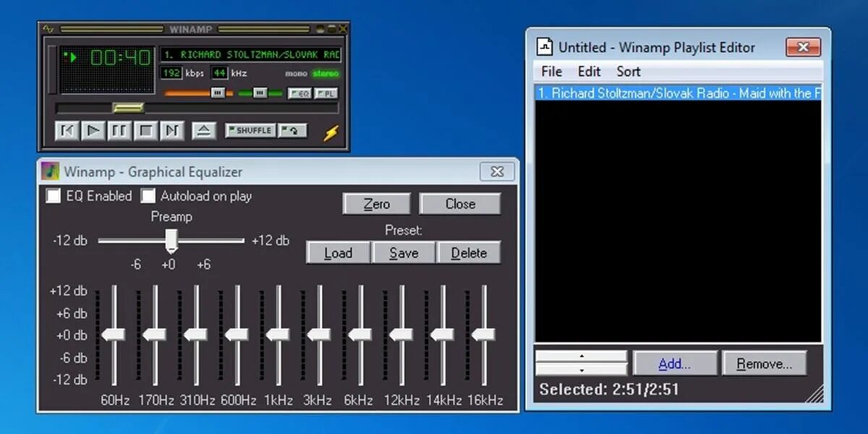Click the balance slider handle in Winamp
Image resolution: width=868 pixels, height=434 pixels.
pyautogui.click(x=260, y=93)
